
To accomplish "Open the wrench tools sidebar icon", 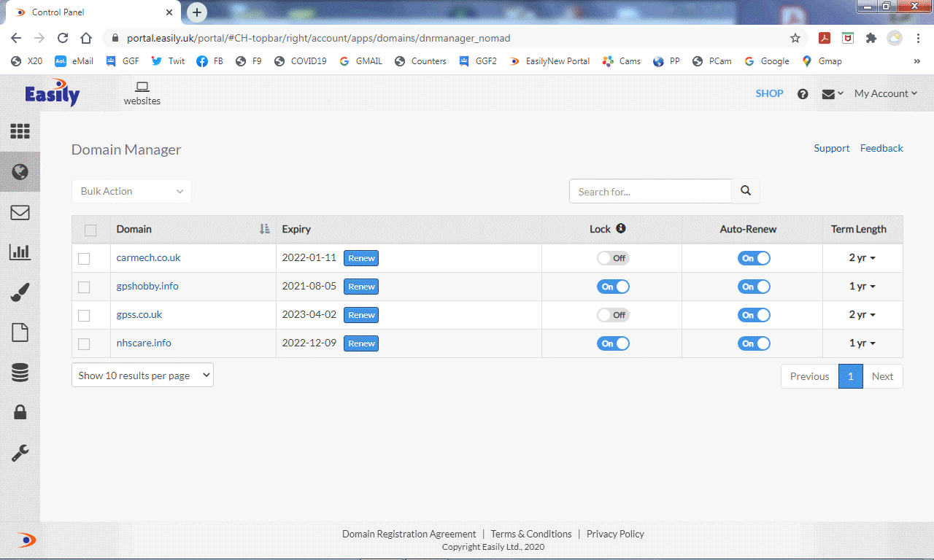I will click(20, 453).
